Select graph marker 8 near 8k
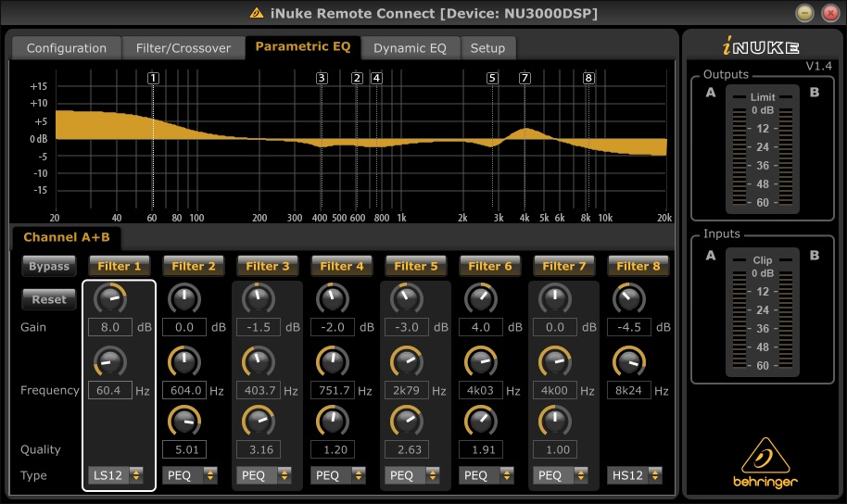 tap(588, 79)
